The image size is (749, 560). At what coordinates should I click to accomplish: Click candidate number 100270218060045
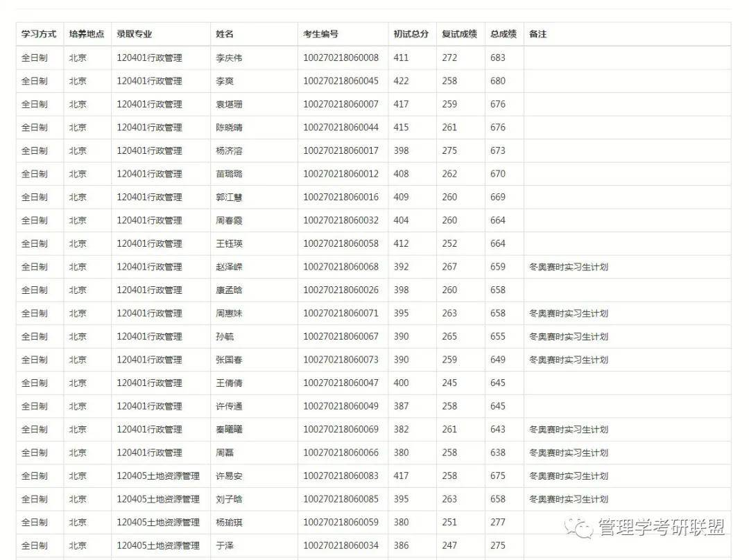[341, 81]
